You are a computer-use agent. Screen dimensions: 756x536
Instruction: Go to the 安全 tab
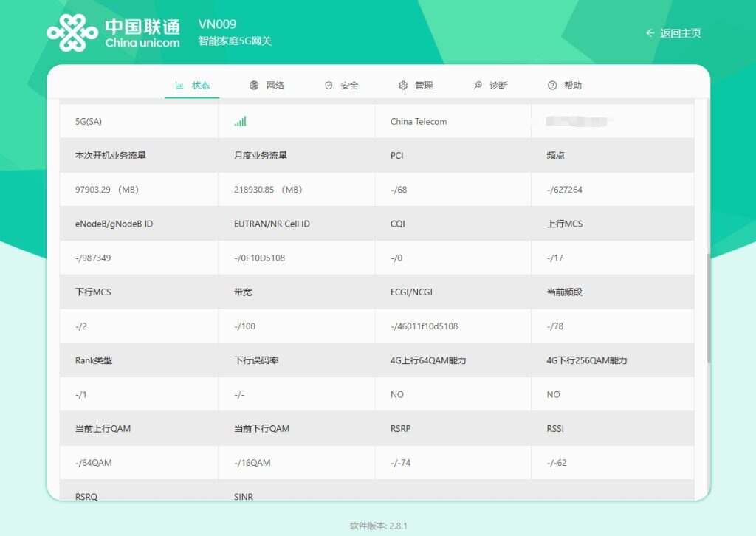[x=349, y=86]
